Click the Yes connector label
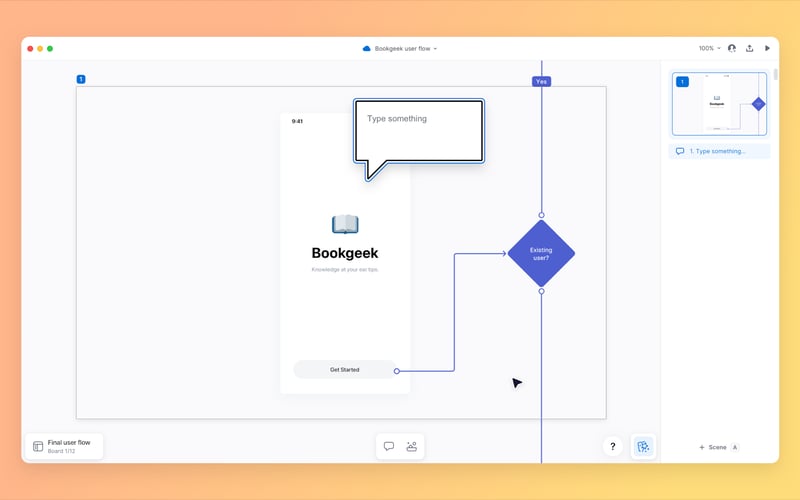800x500 pixels. pyautogui.click(x=541, y=82)
